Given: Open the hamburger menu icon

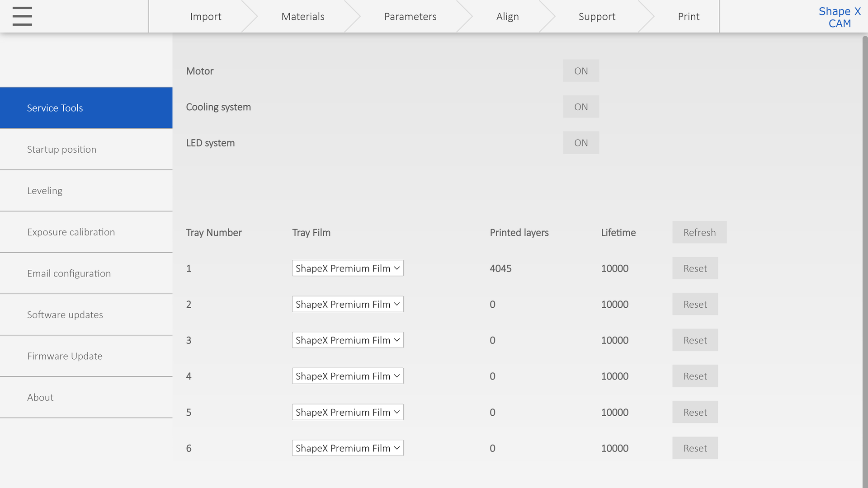Looking at the screenshot, I should coord(22,16).
